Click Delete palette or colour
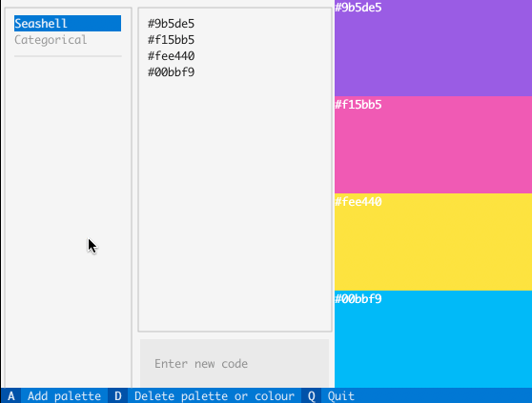Image resolution: width=532 pixels, height=403 pixels. pyautogui.click(x=215, y=395)
